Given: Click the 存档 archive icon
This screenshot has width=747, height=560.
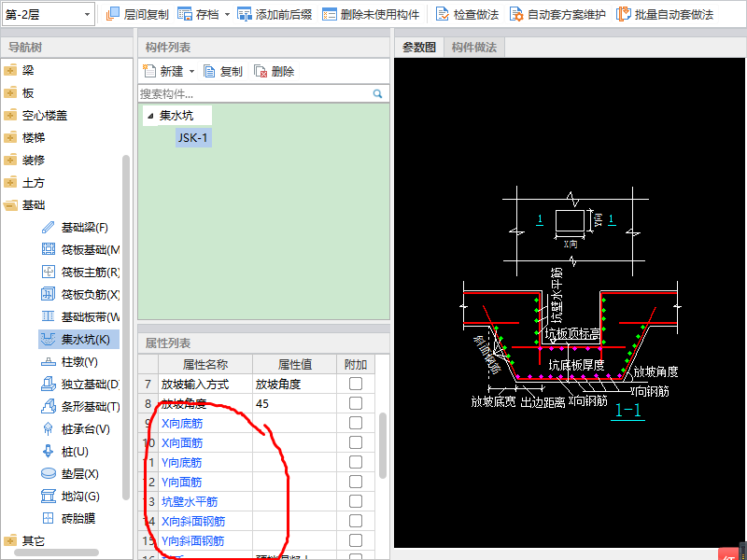Looking at the screenshot, I should 185,14.
